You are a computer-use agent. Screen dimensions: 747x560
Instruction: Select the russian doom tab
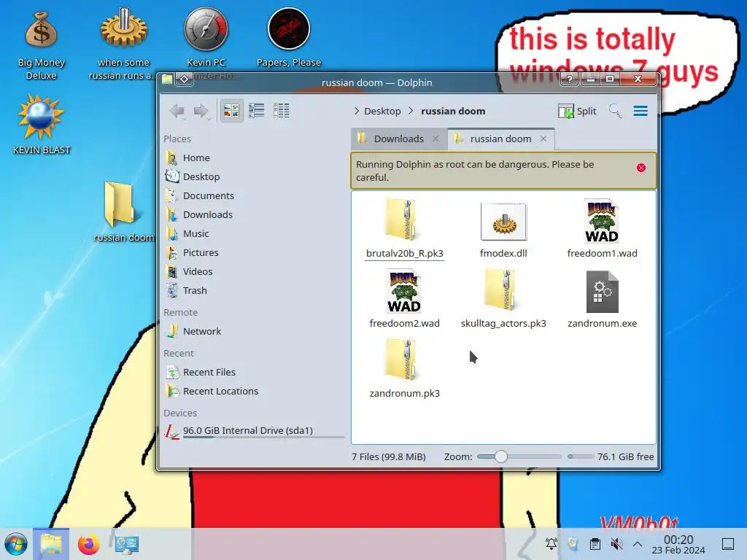coord(500,139)
